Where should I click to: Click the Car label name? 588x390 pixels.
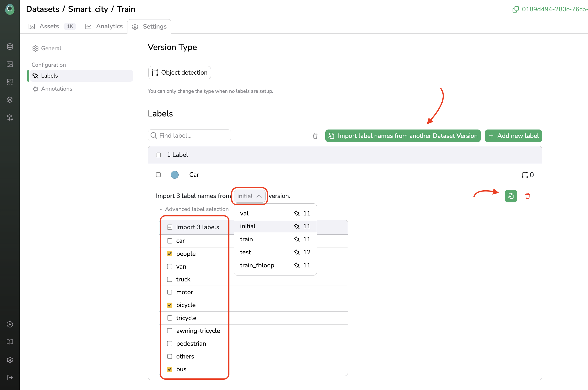tap(194, 175)
